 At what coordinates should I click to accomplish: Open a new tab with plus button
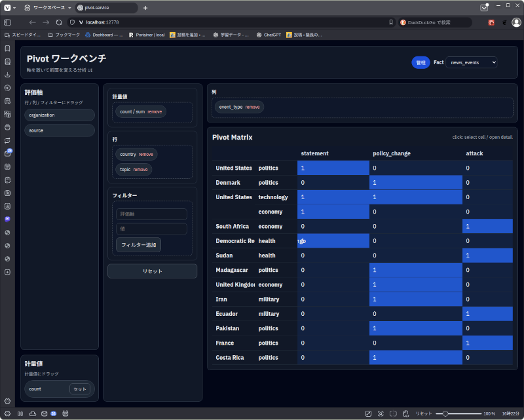tap(145, 8)
